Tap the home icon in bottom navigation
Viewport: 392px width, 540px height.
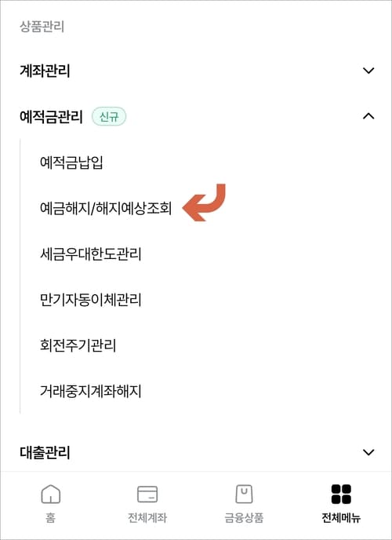coord(50,494)
